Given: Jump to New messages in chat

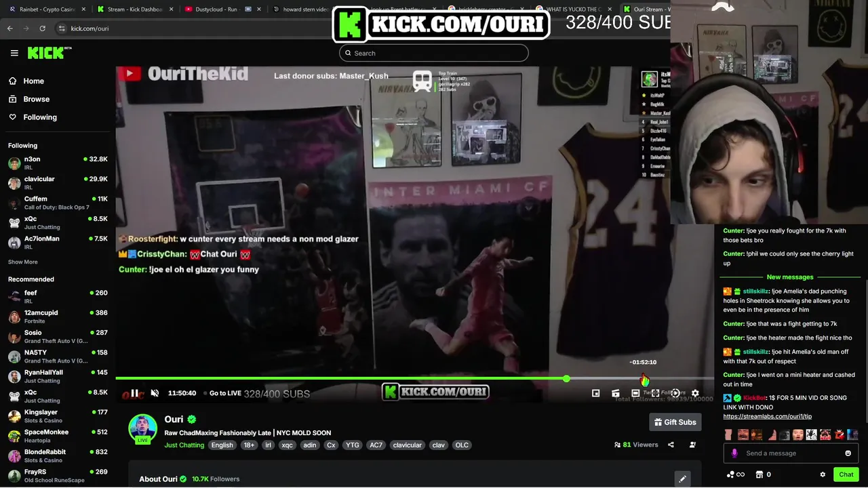Looking at the screenshot, I should 790,277.
